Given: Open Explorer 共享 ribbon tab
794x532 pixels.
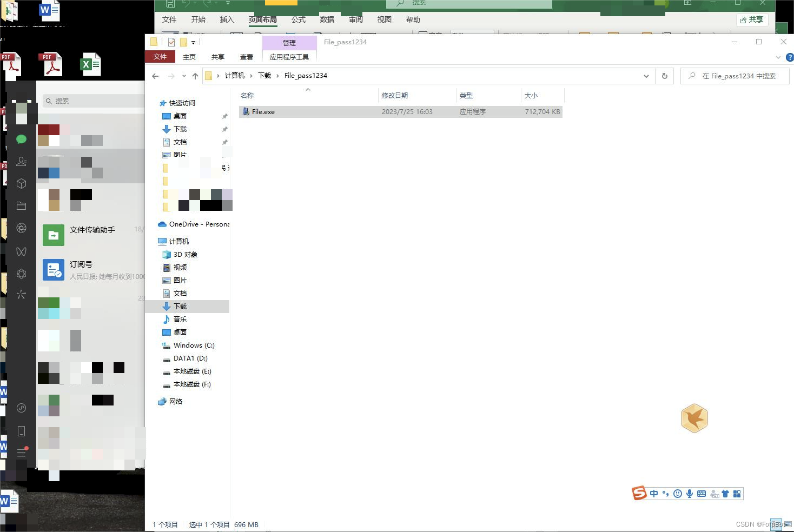Looking at the screenshot, I should pyautogui.click(x=218, y=57).
